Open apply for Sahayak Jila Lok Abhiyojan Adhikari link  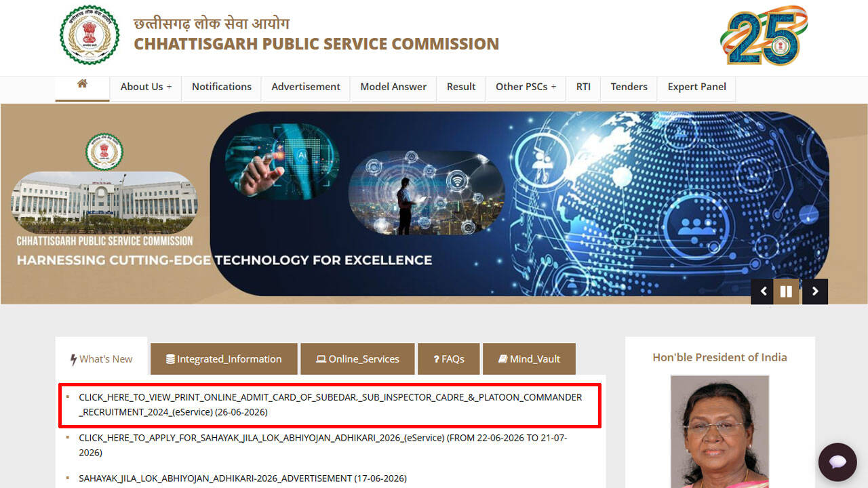(323, 445)
